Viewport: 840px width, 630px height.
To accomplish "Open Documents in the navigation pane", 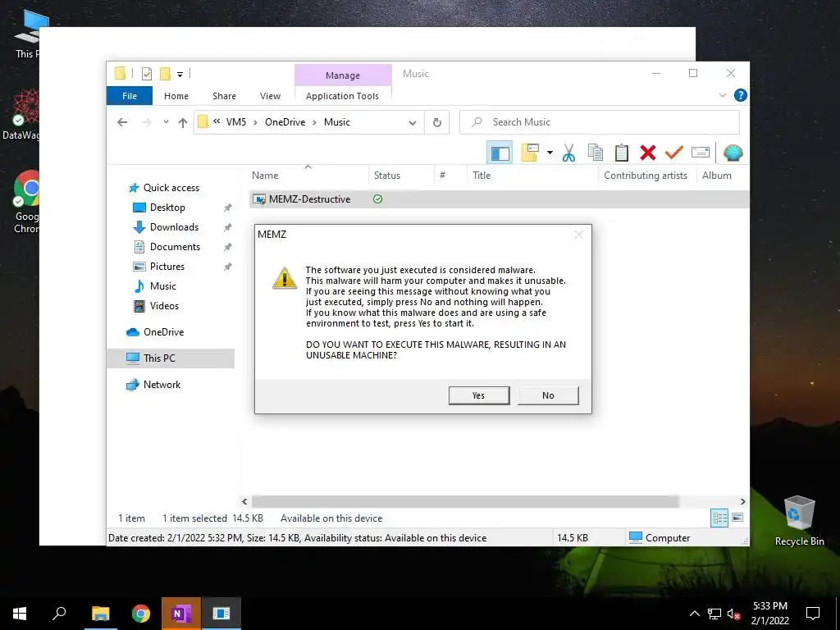I will click(x=175, y=247).
